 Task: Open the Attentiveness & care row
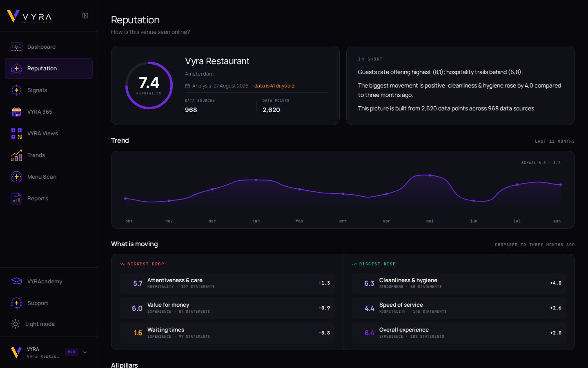pyautogui.click(x=227, y=283)
